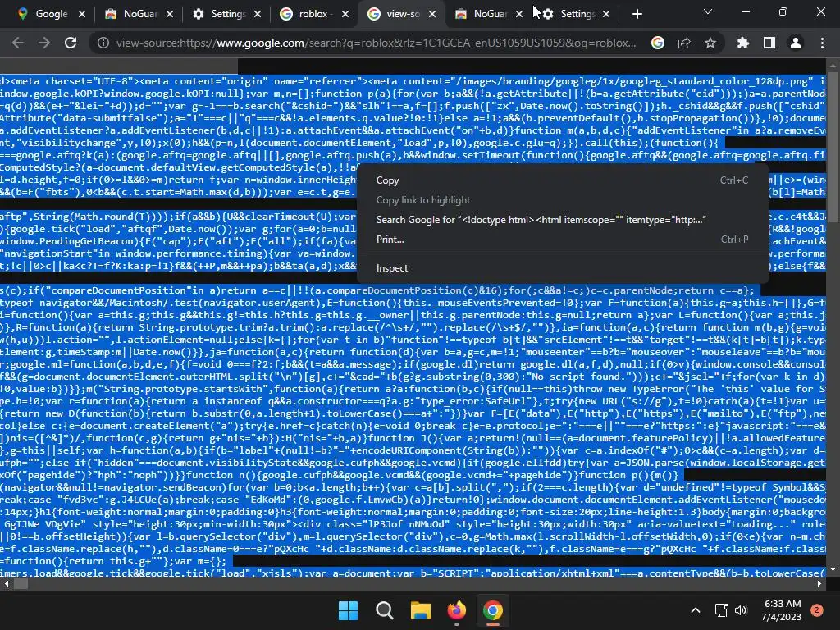Open Windows taskbar Search
Viewport: 840px width, 630px height.
[384, 610]
